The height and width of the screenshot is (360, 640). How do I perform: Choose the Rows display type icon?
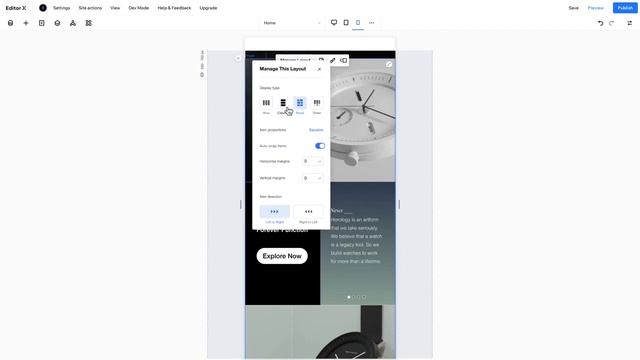[266, 103]
